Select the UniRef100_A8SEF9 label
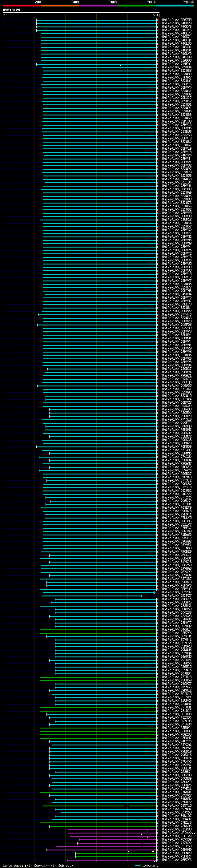This screenshot has height=868, width=197. [177, 508]
